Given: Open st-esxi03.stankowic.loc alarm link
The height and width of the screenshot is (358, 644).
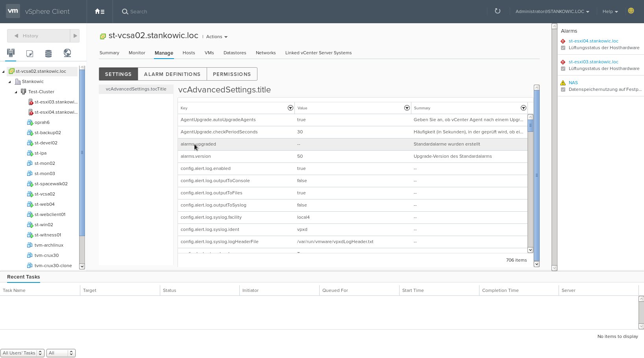Looking at the screenshot, I should tap(593, 62).
